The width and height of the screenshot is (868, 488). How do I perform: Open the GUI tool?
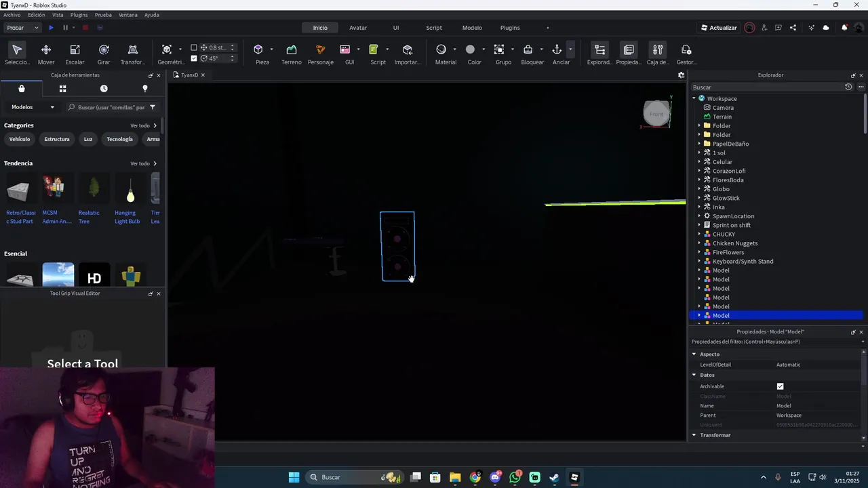pyautogui.click(x=345, y=54)
